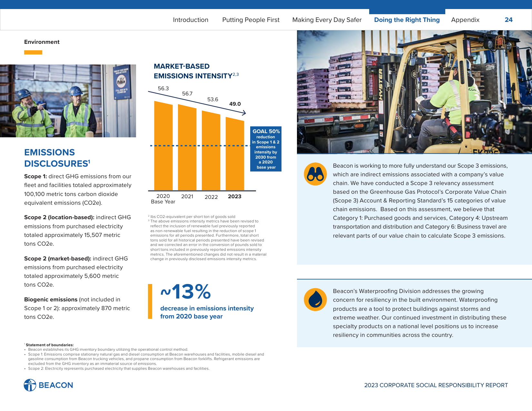This screenshot has height=411, width=532.
Task: Click the 56.3 value label
Action: tap(163, 88)
